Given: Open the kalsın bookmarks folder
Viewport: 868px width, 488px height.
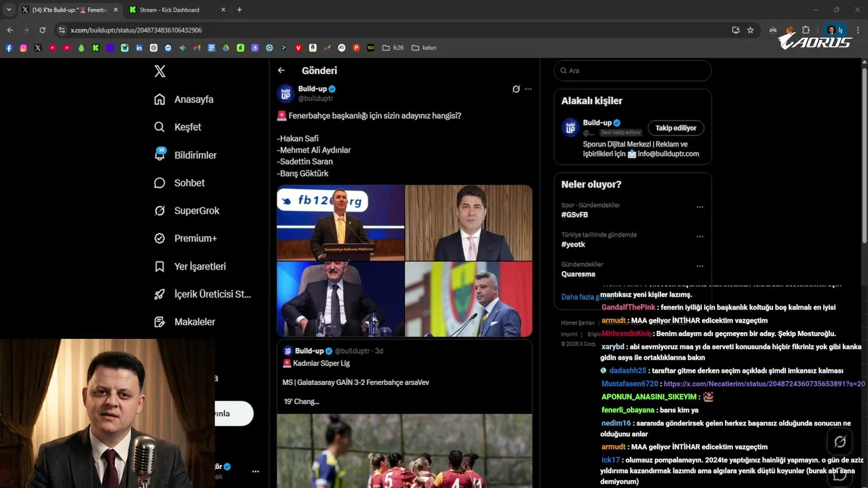Looking at the screenshot, I should [424, 48].
